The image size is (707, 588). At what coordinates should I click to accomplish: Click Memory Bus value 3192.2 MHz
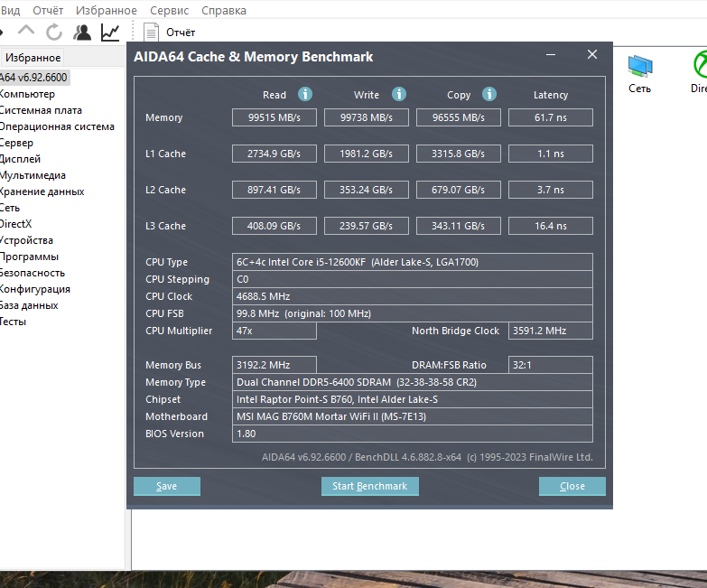[274, 365]
